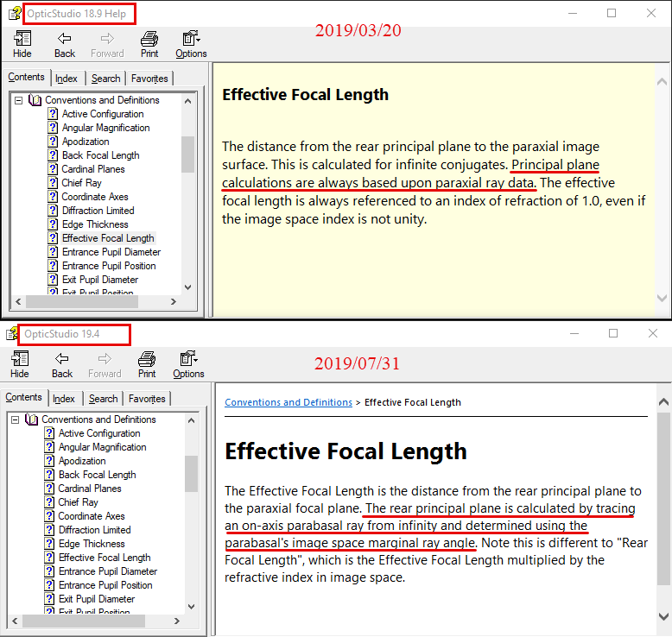Click content scroll-down arrow in 18.9 topic pane
Viewport: 672px width, 637px height.
click(662, 298)
